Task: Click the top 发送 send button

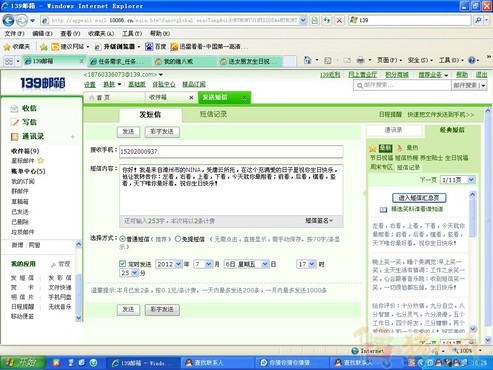Action: (x=128, y=132)
